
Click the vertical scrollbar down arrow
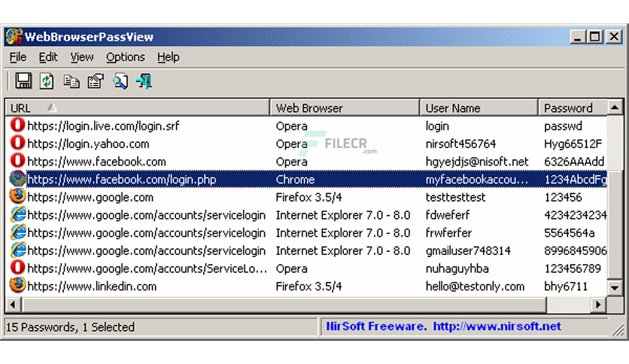[x=615, y=287]
